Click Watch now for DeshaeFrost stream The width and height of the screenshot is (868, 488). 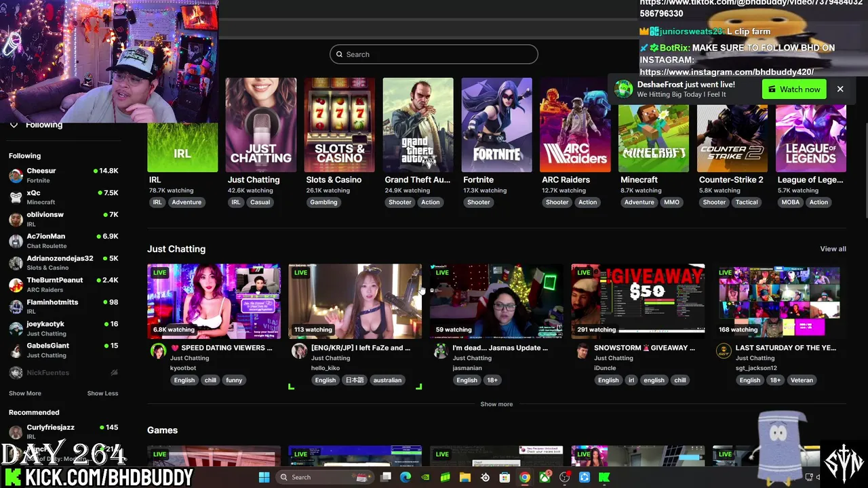[794, 89]
